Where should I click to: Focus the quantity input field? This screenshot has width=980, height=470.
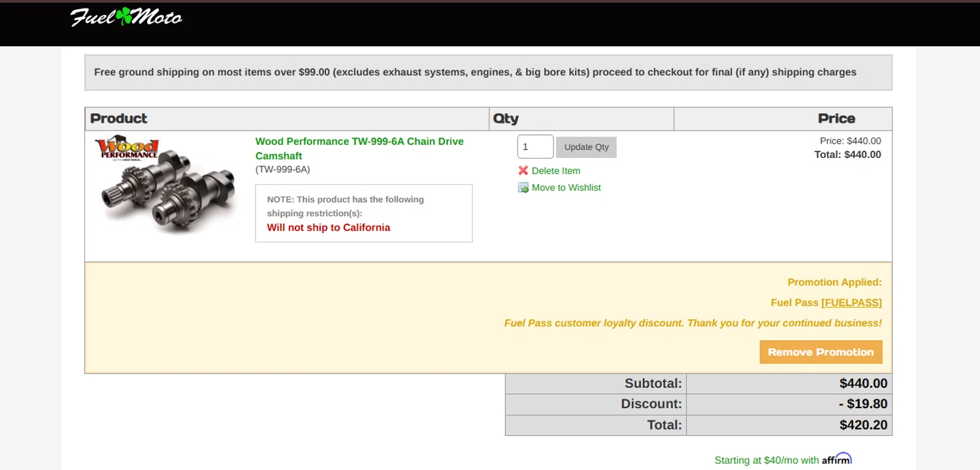(535, 147)
